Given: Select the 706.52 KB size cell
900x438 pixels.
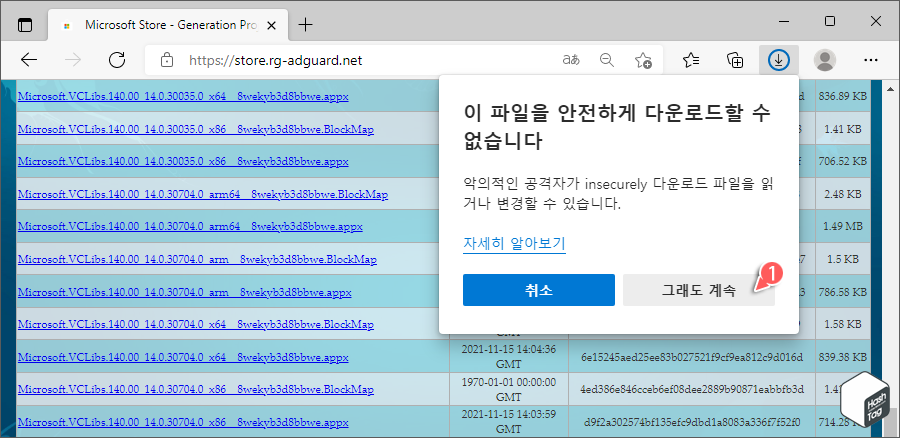Looking at the screenshot, I should pyautogui.click(x=843, y=162).
